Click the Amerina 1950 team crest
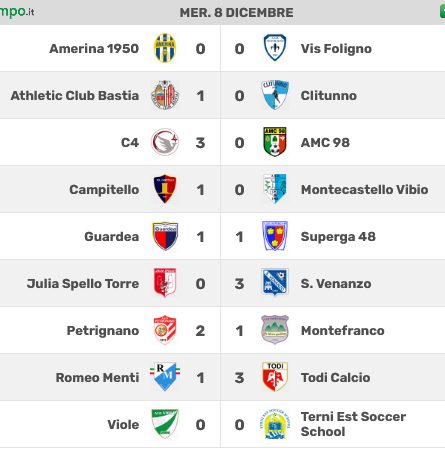This screenshot has height=454, width=445. [x=165, y=48]
